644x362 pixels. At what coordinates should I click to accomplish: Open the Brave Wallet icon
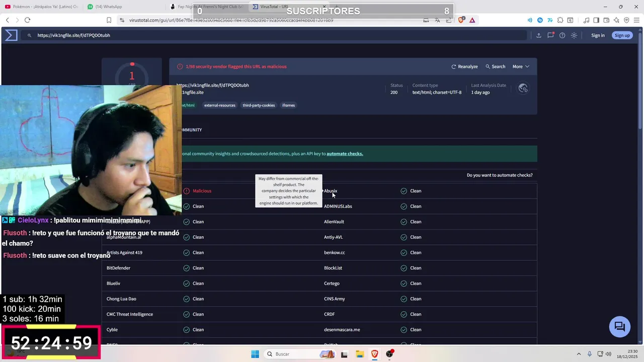click(606, 20)
